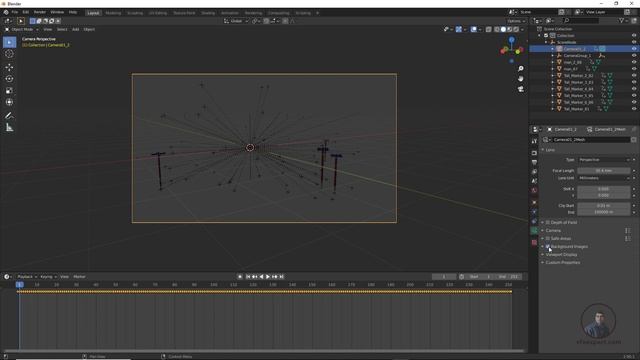Screen dimensions: 640x360
Task: Open the Render properties tab icon
Action: coord(534,153)
